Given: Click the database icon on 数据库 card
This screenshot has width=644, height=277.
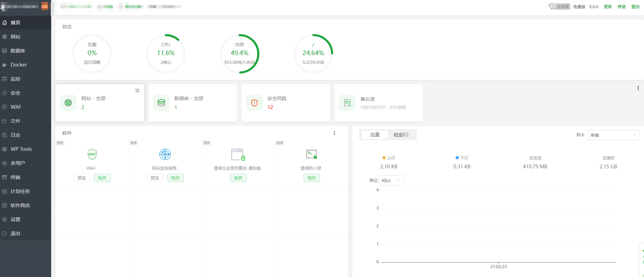Looking at the screenshot, I should click(161, 103).
